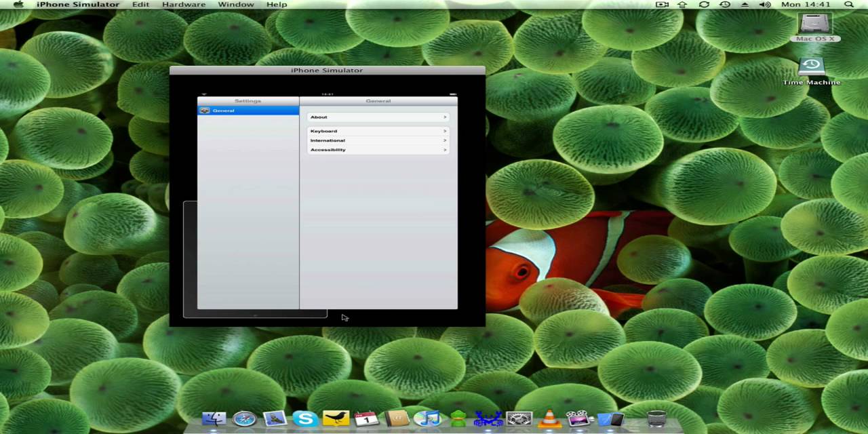Viewport: 868px width, 434px height.
Task: Open Adium green duck in dock
Action: [x=458, y=418]
